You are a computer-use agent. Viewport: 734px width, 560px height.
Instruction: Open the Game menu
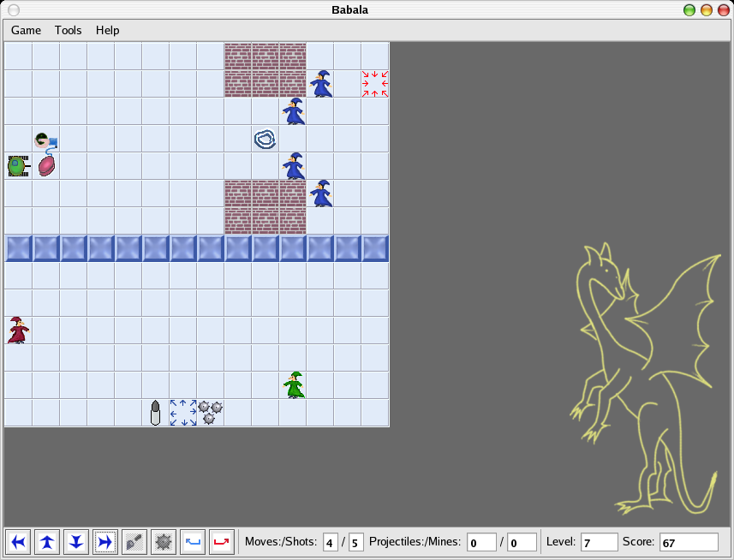27,31
